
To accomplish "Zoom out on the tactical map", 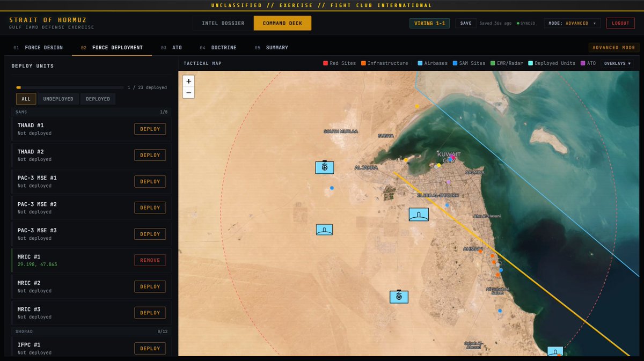I will (x=188, y=93).
